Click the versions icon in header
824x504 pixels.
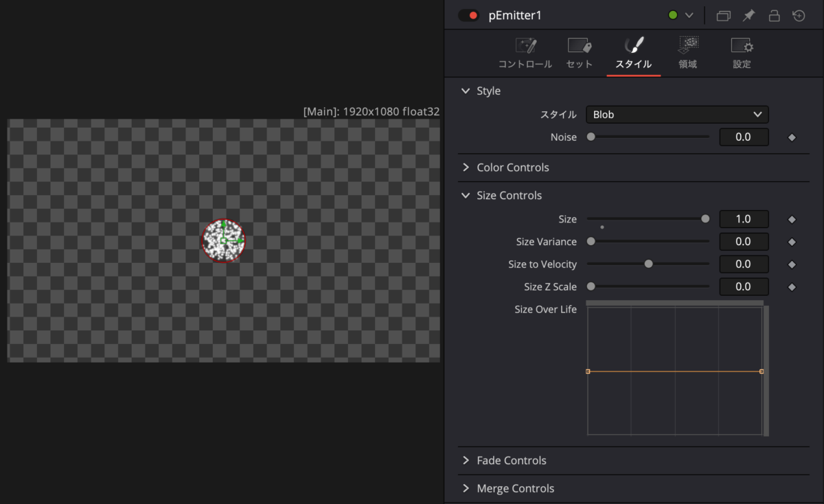point(723,15)
